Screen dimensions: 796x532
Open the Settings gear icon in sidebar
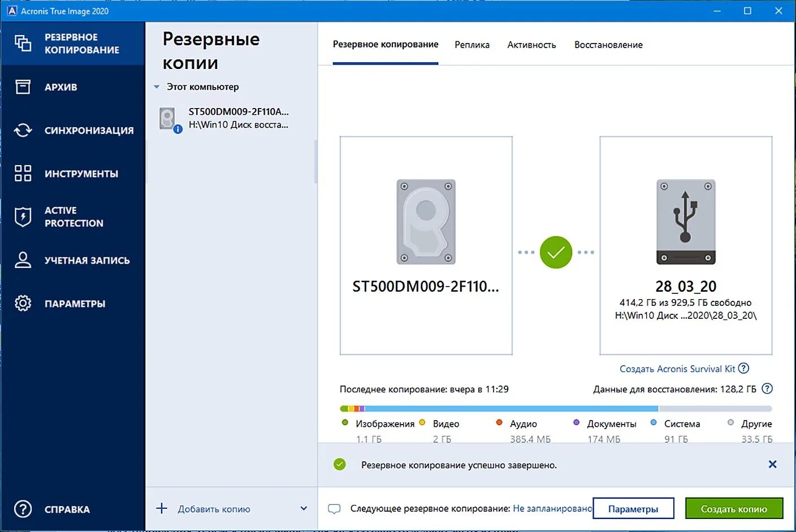pyautogui.click(x=23, y=303)
